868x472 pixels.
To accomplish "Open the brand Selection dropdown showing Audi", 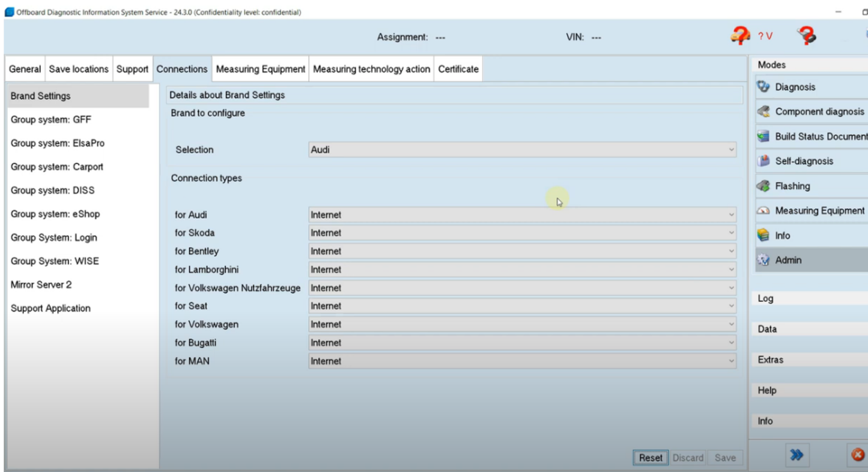I will (522, 150).
